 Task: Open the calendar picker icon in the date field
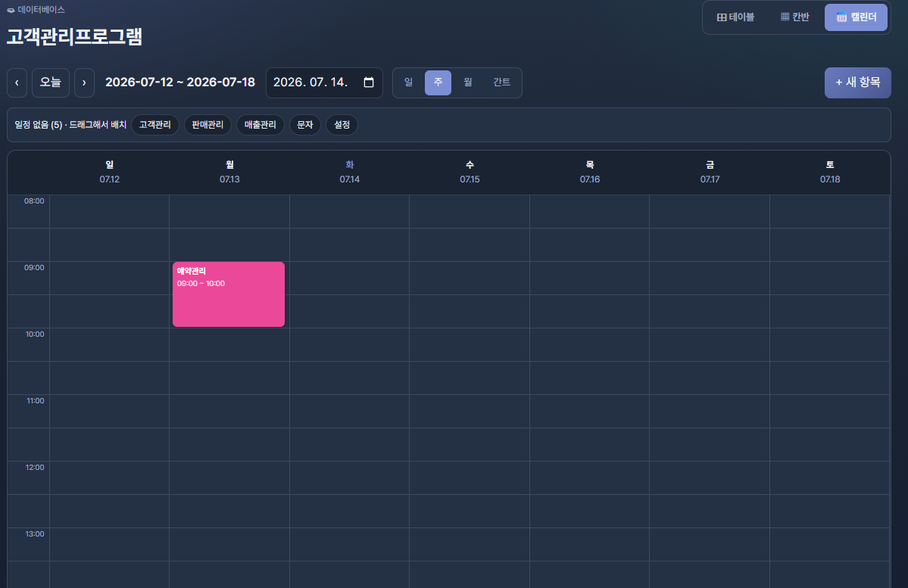[x=368, y=82]
